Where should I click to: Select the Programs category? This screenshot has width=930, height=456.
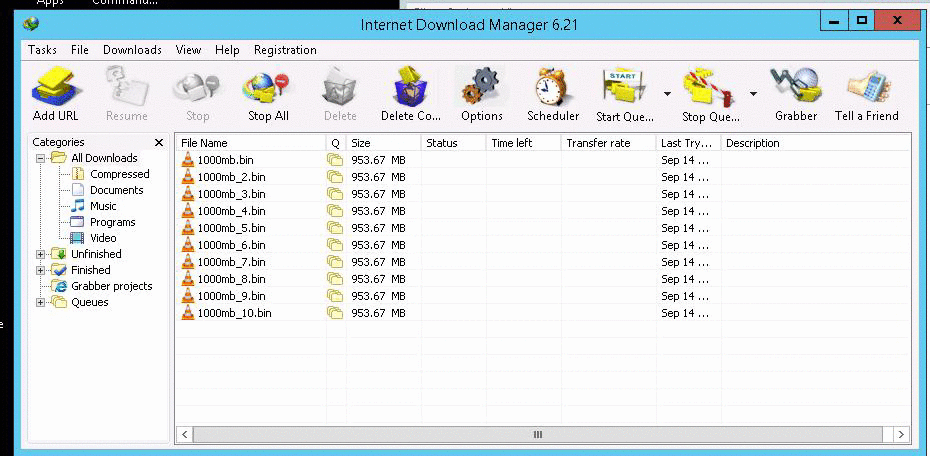pyautogui.click(x=113, y=222)
